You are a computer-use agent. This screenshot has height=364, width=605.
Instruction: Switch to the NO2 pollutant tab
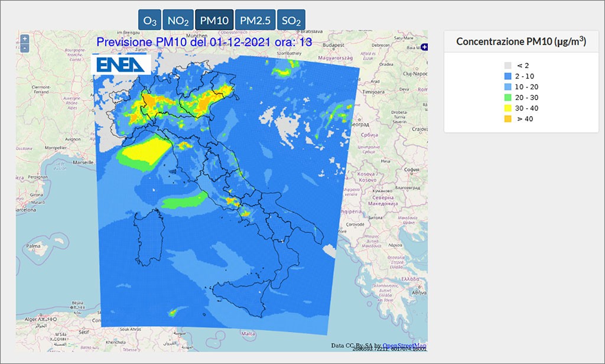pos(178,20)
